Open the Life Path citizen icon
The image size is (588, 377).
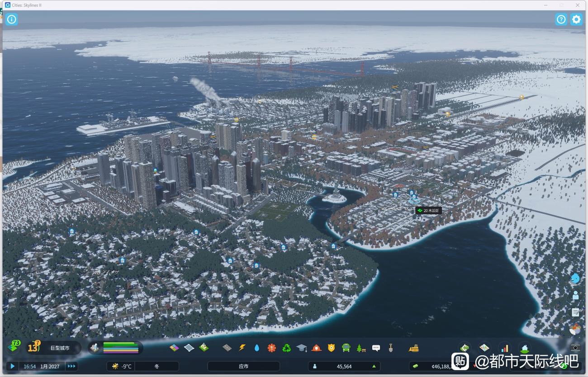[x=575, y=295]
